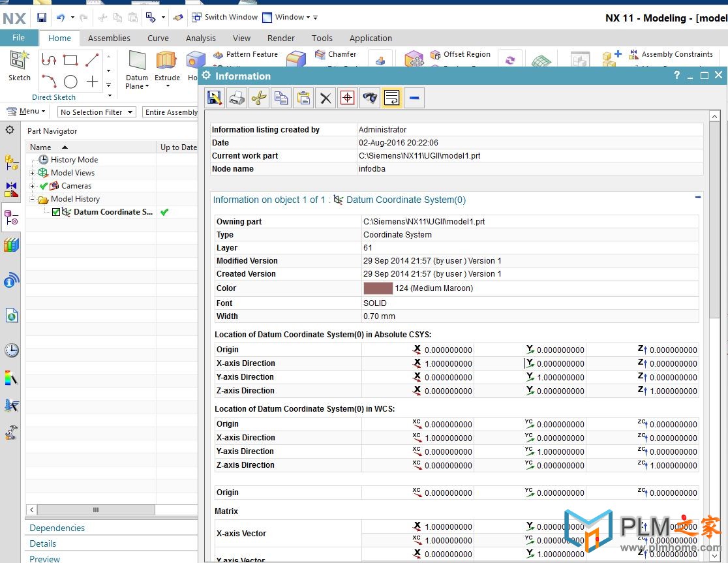Image resolution: width=728 pixels, height=563 pixels.
Task: Click Save As icon in Information window toolbar
Action: pyautogui.click(x=215, y=98)
